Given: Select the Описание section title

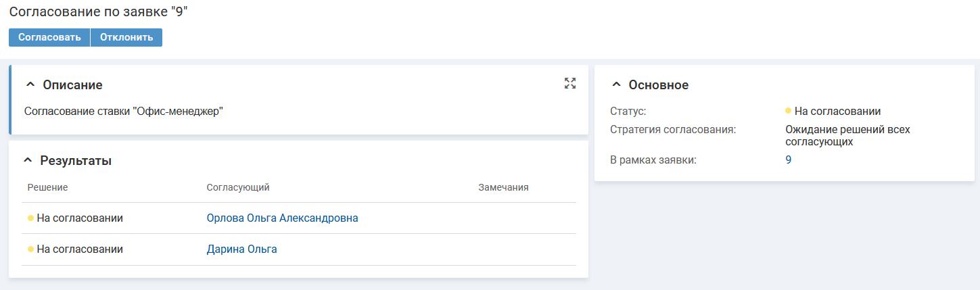Looking at the screenshot, I should pyautogui.click(x=72, y=85).
